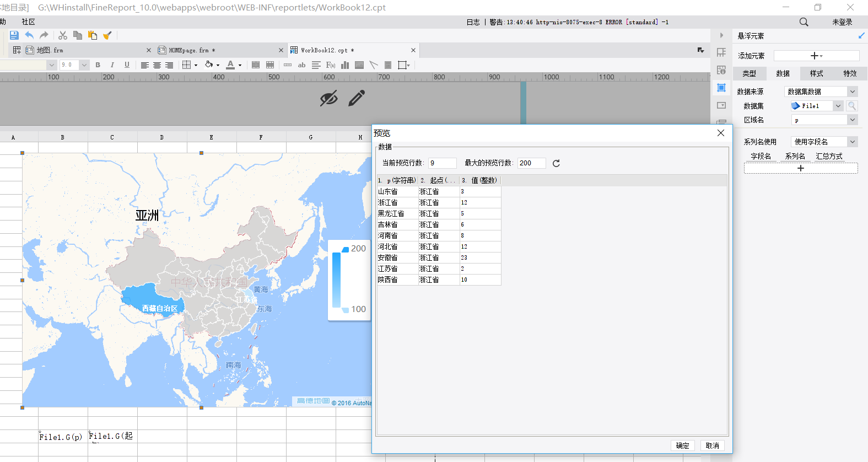Open the font name dropdown
The height and width of the screenshot is (462, 868).
(x=52, y=65)
